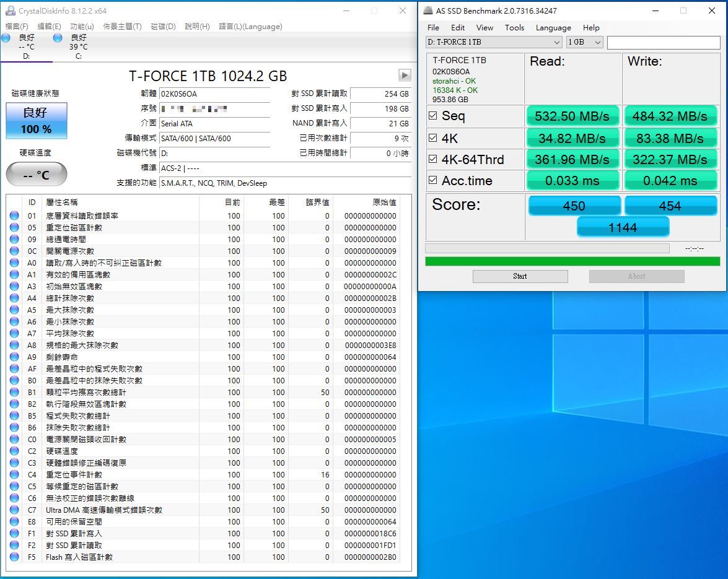Viewport: 728px width, 579px height.
Task: Open the 檔案(F) menu in CrystalDiskInfo
Action: click(17, 27)
